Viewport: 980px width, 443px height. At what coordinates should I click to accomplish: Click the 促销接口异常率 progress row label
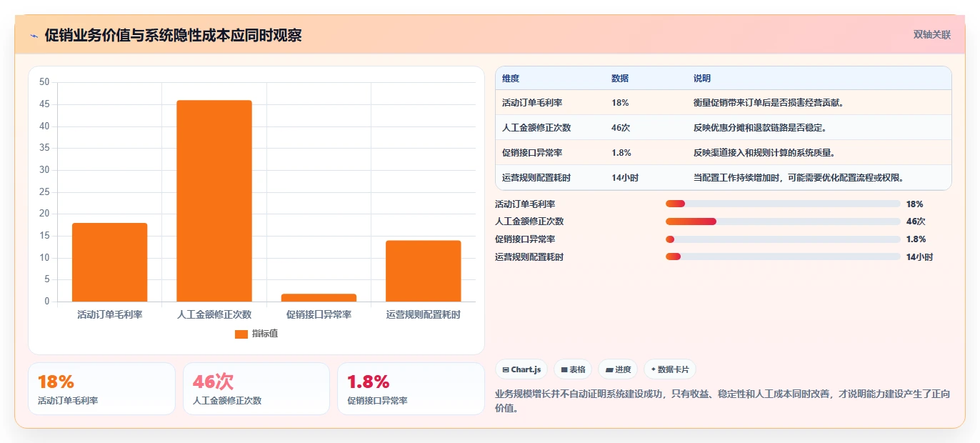[525, 239]
